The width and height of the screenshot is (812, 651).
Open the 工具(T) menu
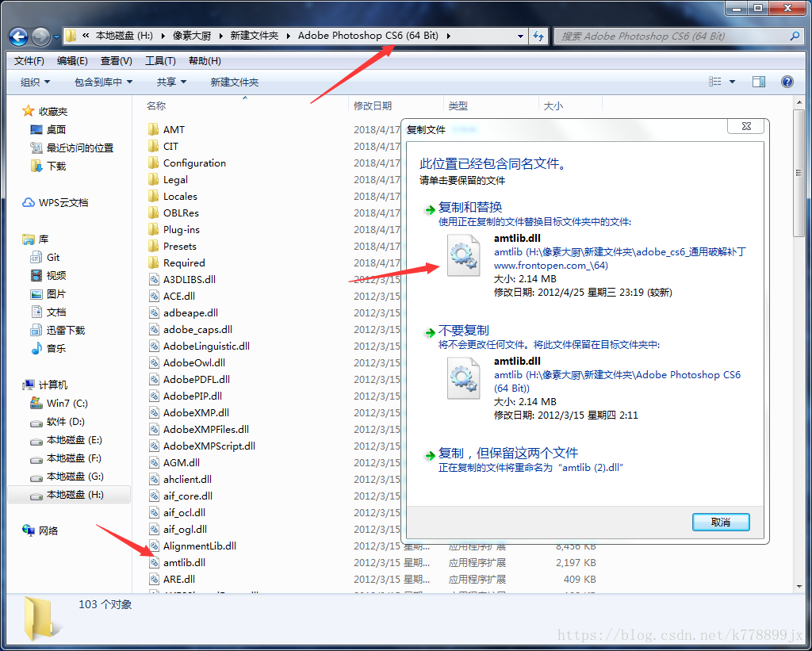pyautogui.click(x=160, y=61)
